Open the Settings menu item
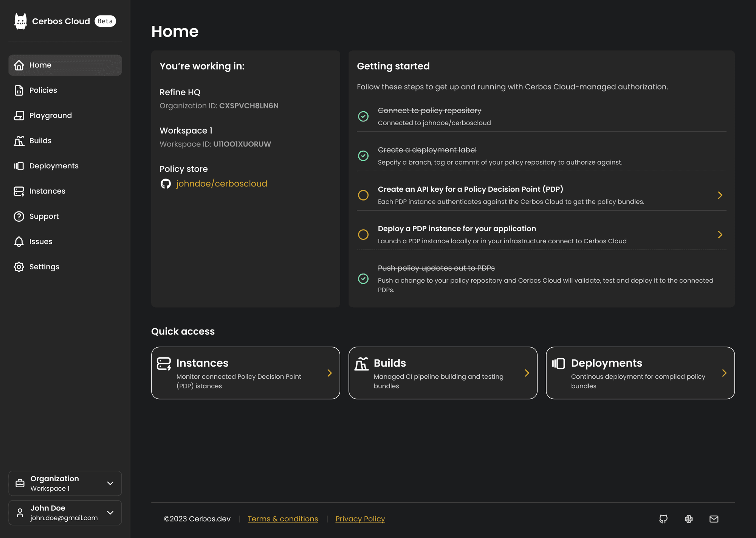 (65, 267)
